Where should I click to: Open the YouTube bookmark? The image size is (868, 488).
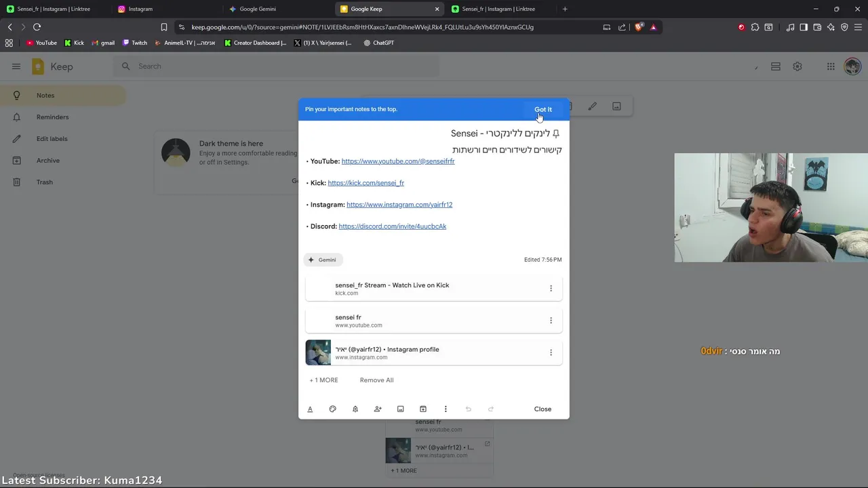coord(41,43)
